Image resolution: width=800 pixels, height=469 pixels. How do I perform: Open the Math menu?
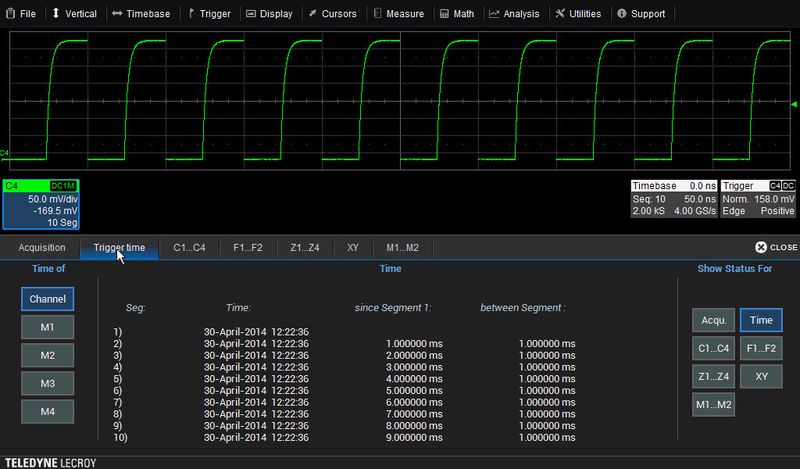pyautogui.click(x=457, y=14)
